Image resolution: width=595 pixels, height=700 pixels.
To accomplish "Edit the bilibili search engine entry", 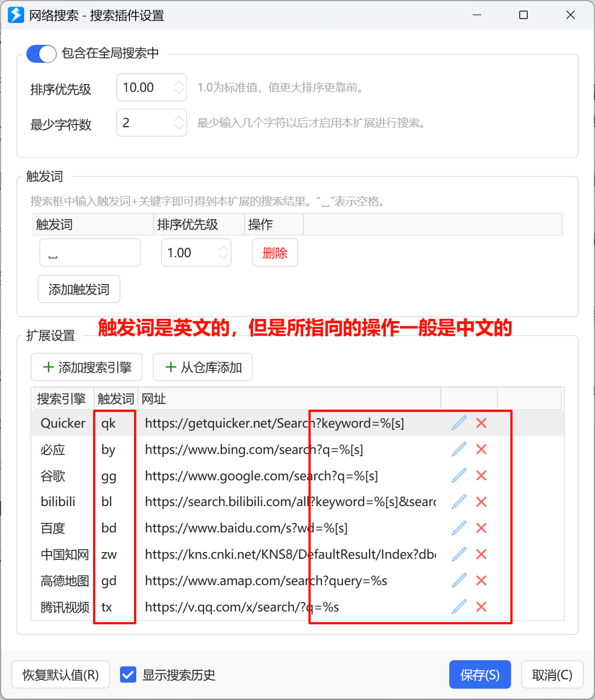I will pyautogui.click(x=459, y=502).
